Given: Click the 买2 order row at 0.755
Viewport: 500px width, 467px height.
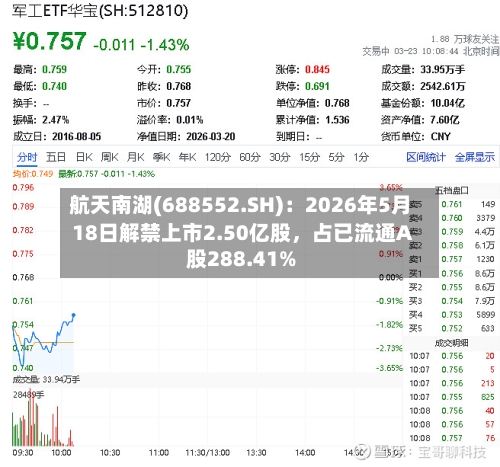Looking at the screenshot, I should pos(452,287).
